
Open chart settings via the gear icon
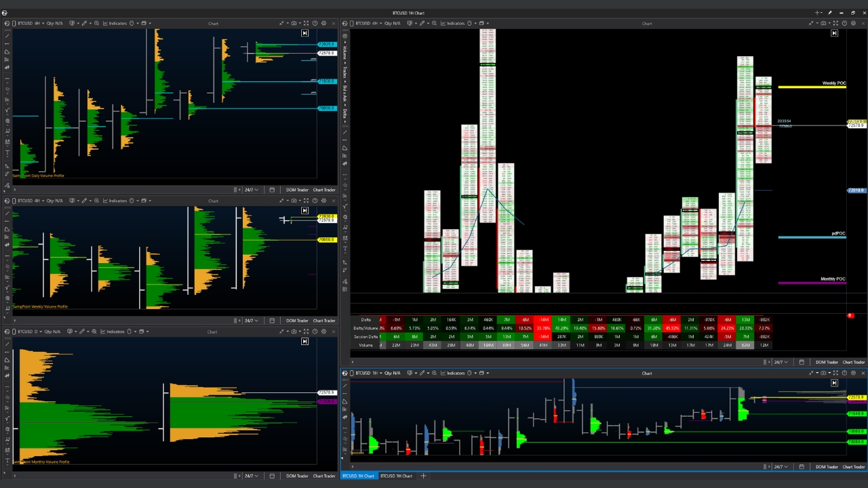pos(324,23)
